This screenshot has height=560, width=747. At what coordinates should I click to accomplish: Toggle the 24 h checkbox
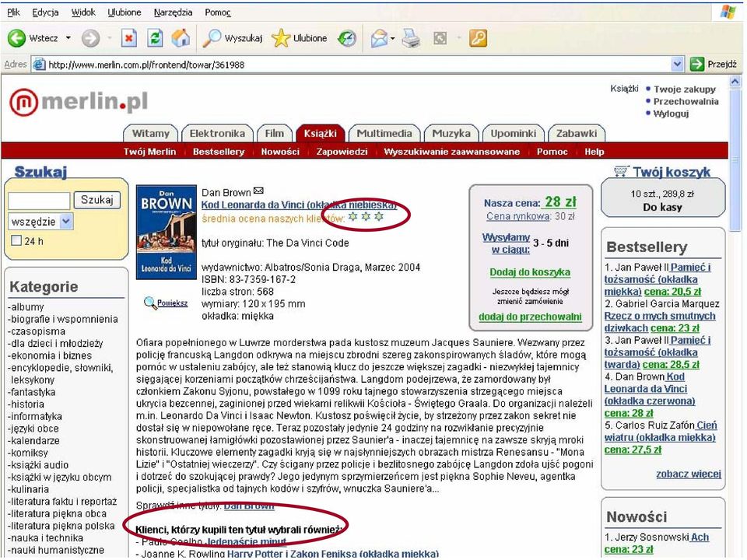[x=16, y=240]
